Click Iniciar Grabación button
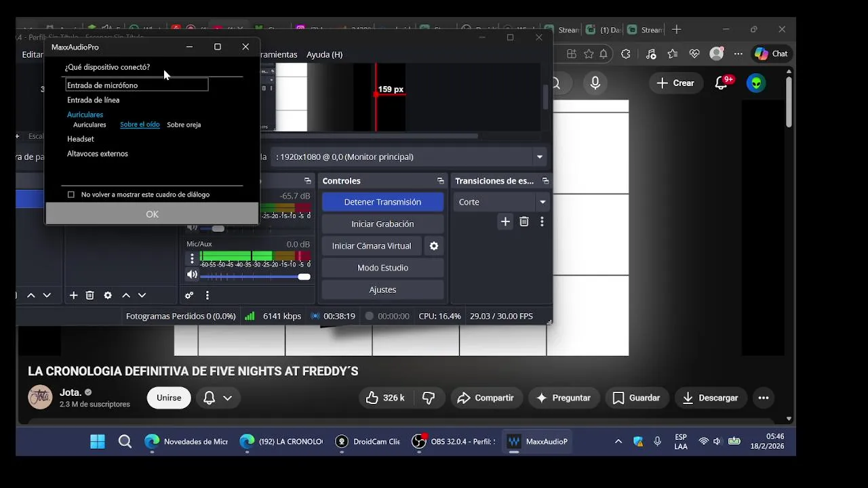The image size is (868, 488). pyautogui.click(x=382, y=224)
